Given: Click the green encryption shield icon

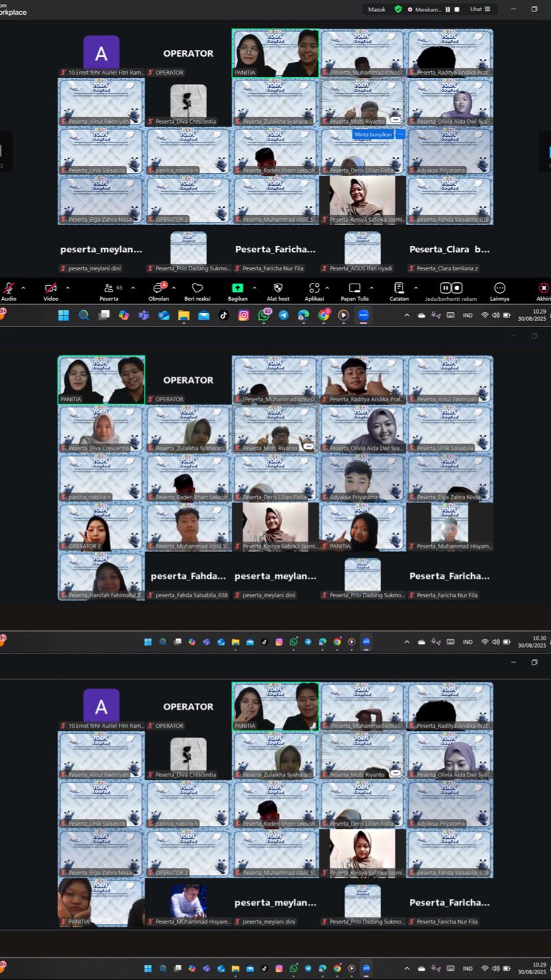Looking at the screenshot, I should point(398,9).
